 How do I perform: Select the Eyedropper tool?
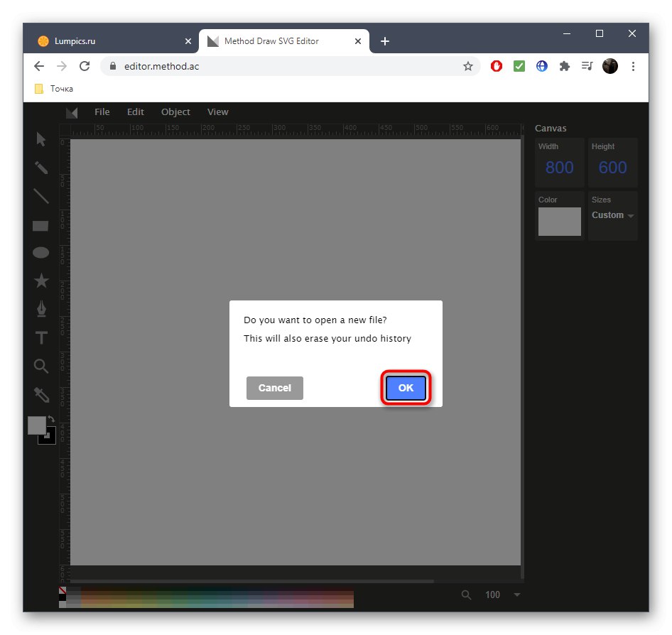[40, 394]
